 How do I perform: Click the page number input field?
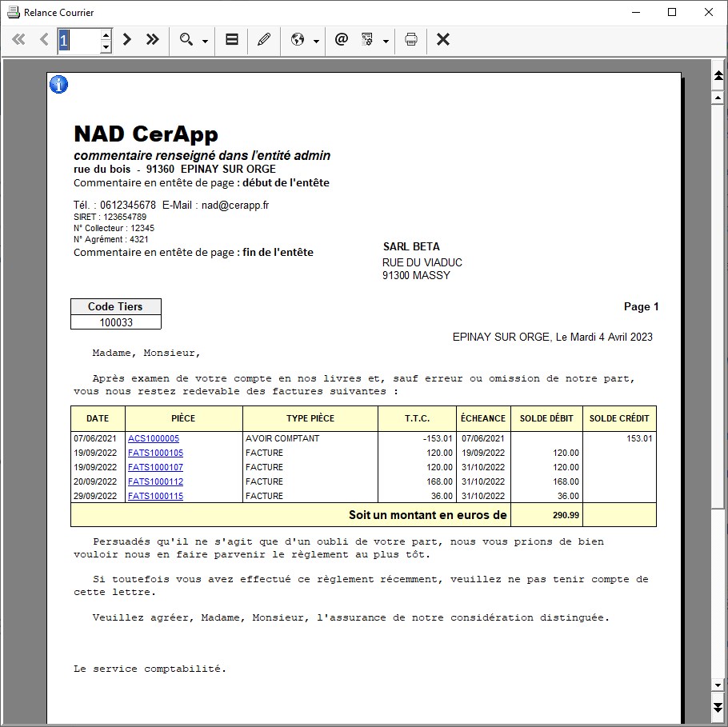click(x=79, y=40)
